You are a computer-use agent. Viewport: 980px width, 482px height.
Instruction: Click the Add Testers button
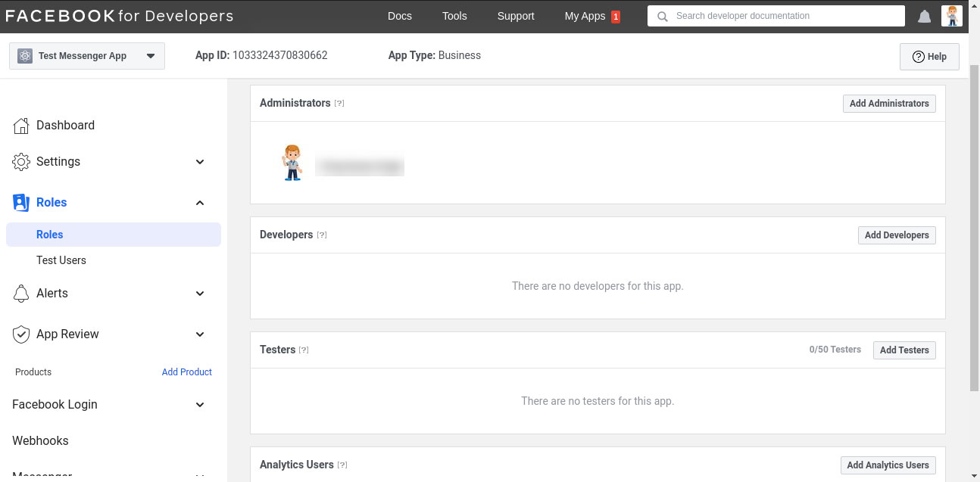click(904, 350)
